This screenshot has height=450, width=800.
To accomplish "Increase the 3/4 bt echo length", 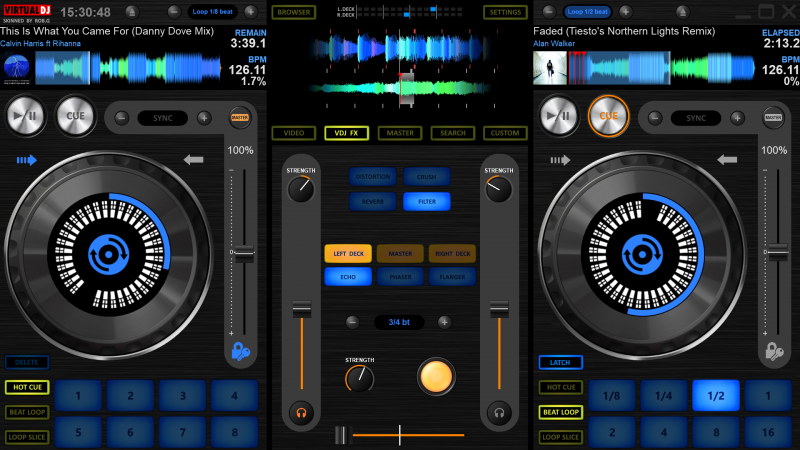I will [x=444, y=322].
